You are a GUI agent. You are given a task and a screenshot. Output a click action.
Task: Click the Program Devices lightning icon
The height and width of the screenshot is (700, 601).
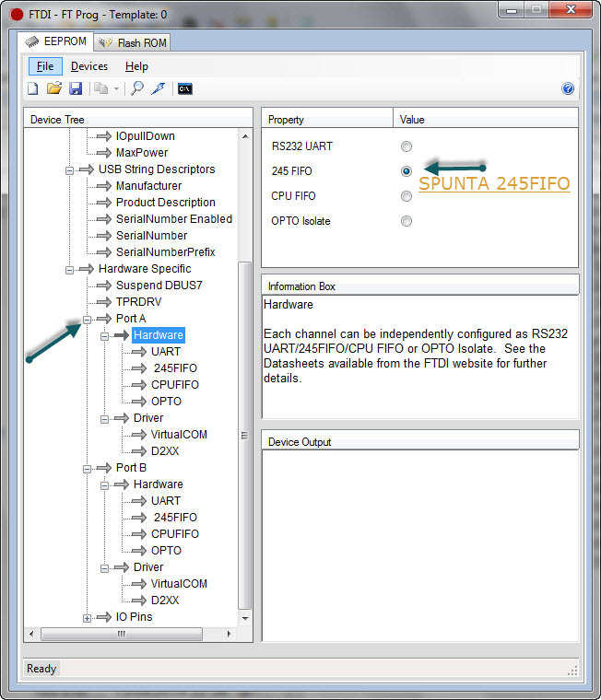pyautogui.click(x=158, y=88)
